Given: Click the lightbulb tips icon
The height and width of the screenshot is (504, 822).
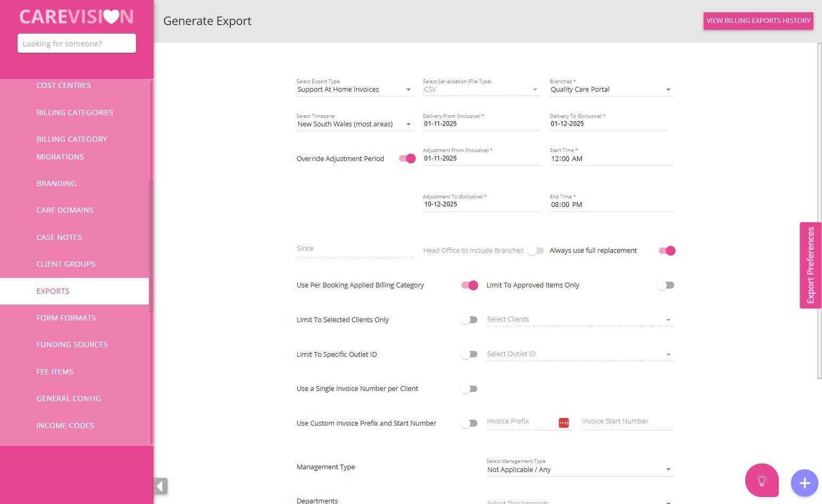Looking at the screenshot, I should [762, 481].
